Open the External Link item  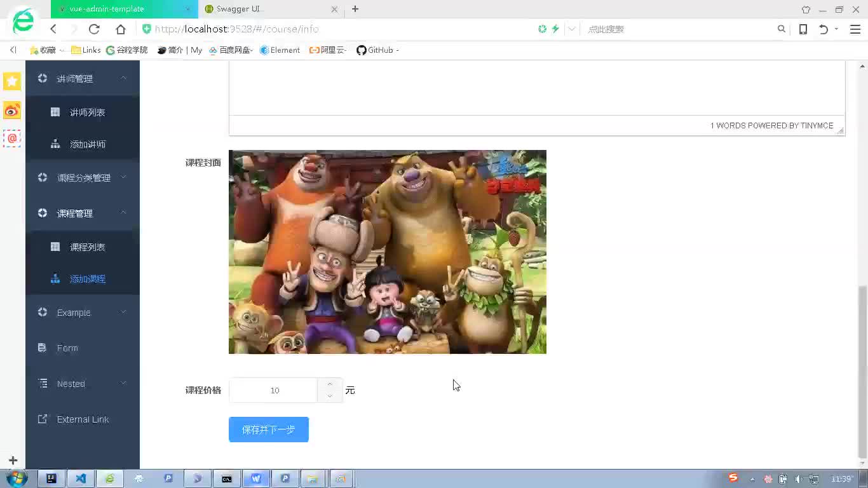pos(83,419)
